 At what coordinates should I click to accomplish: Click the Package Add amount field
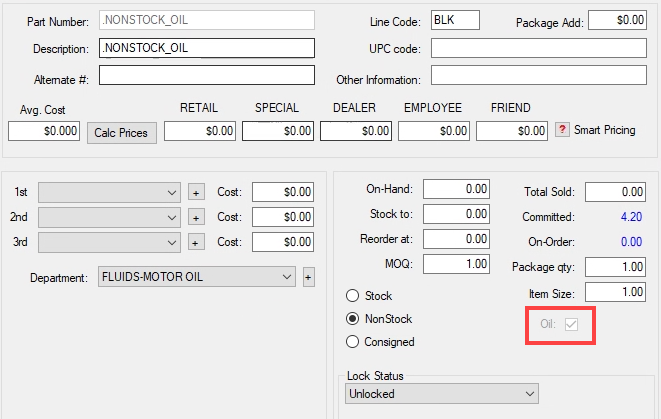pos(617,20)
